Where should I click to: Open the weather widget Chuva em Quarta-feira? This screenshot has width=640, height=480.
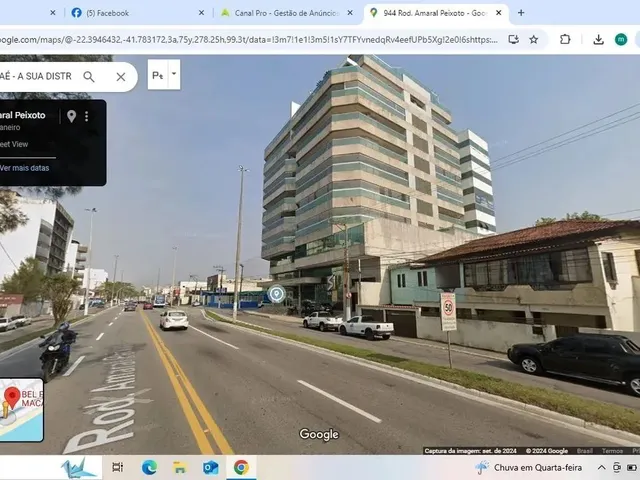point(529,467)
